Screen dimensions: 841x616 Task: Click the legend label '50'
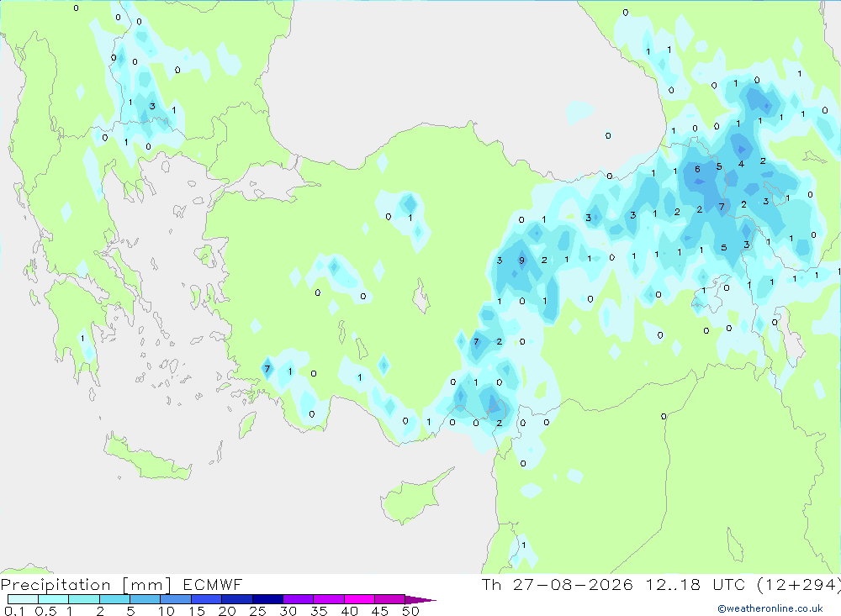(x=410, y=611)
